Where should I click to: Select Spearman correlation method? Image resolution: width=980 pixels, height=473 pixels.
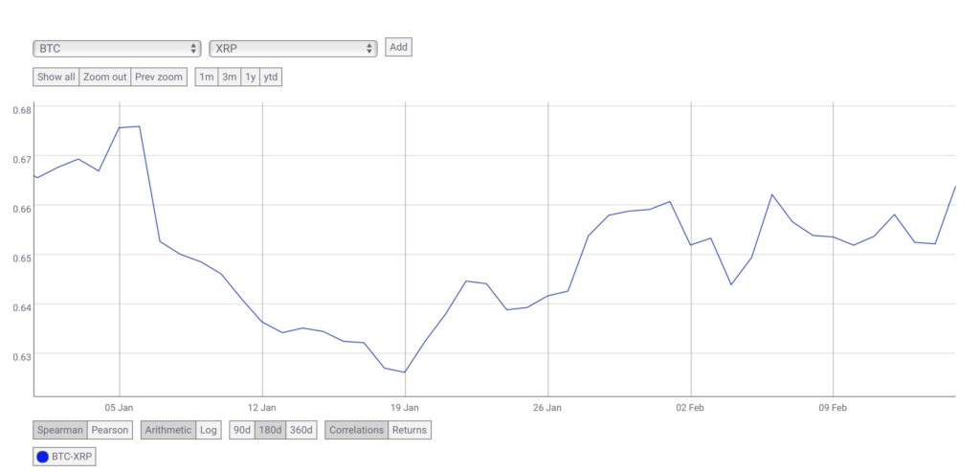pyautogui.click(x=60, y=430)
